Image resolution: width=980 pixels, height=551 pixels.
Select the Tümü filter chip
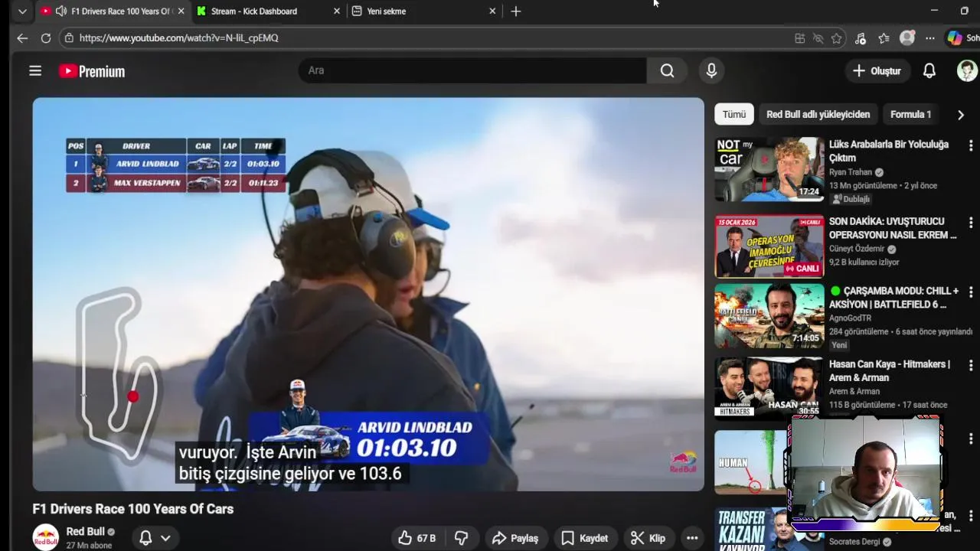click(x=733, y=114)
